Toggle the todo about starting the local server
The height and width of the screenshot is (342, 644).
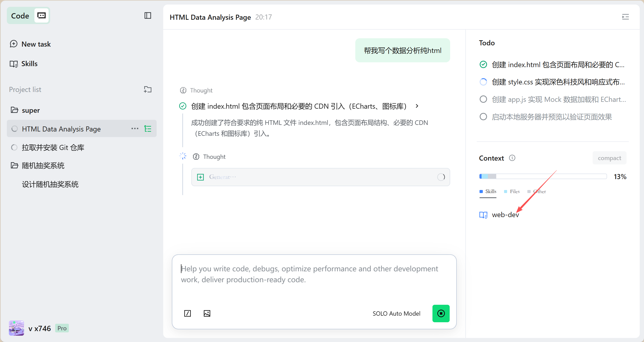(483, 117)
